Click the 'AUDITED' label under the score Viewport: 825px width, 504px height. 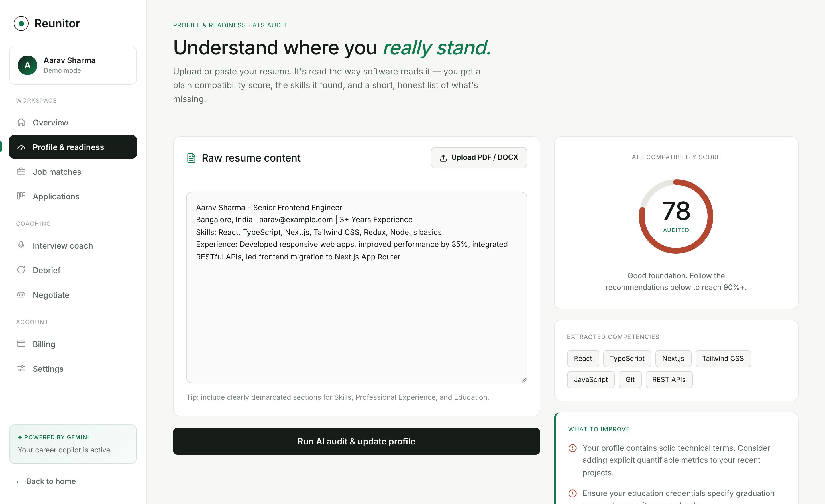676,230
